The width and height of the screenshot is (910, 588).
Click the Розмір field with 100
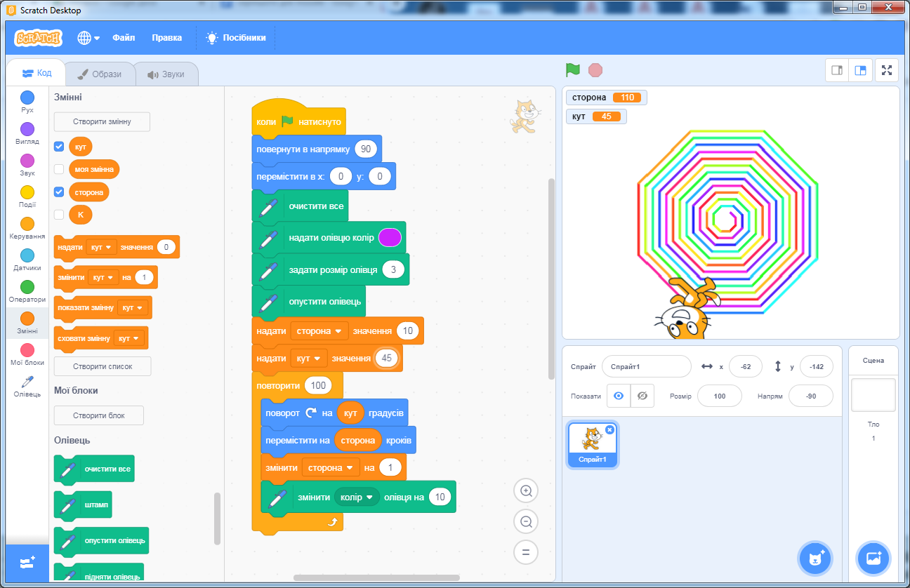(x=720, y=396)
